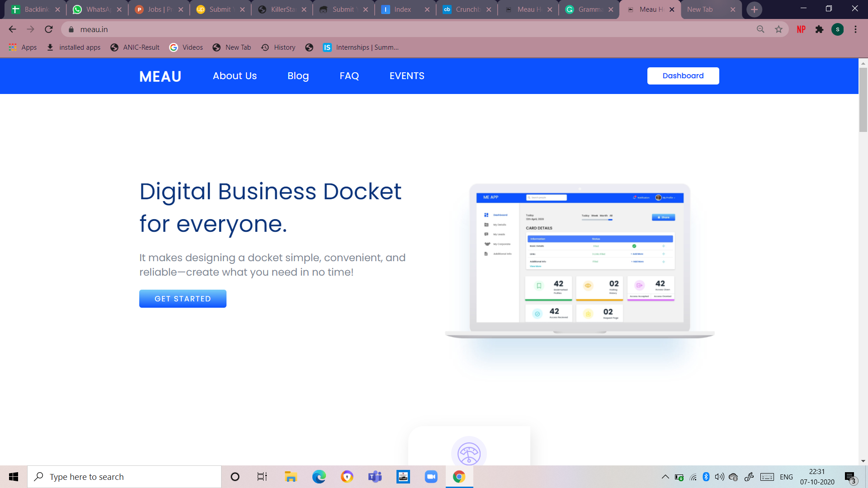
Task: Open the Task View taskbar icon
Action: pos(262,477)
